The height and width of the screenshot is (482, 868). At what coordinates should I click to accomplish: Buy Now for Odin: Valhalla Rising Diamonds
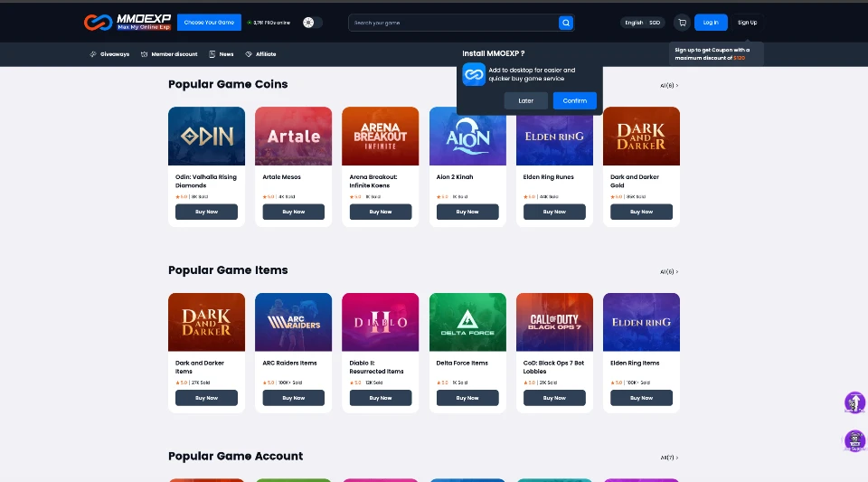click(206, 212)
